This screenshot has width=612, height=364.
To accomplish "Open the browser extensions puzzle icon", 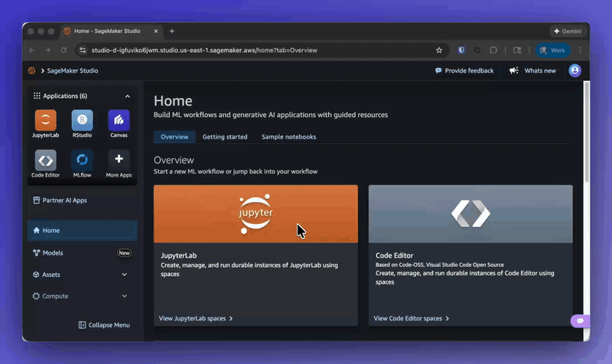I will 493,50.
